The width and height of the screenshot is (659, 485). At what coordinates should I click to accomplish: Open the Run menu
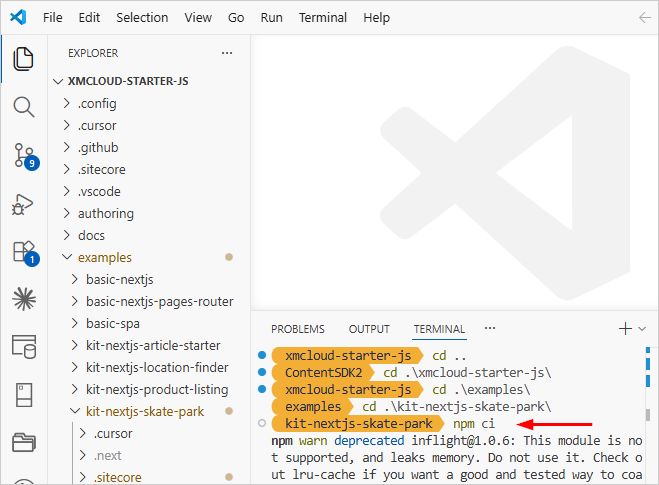(x=272, y=18)
